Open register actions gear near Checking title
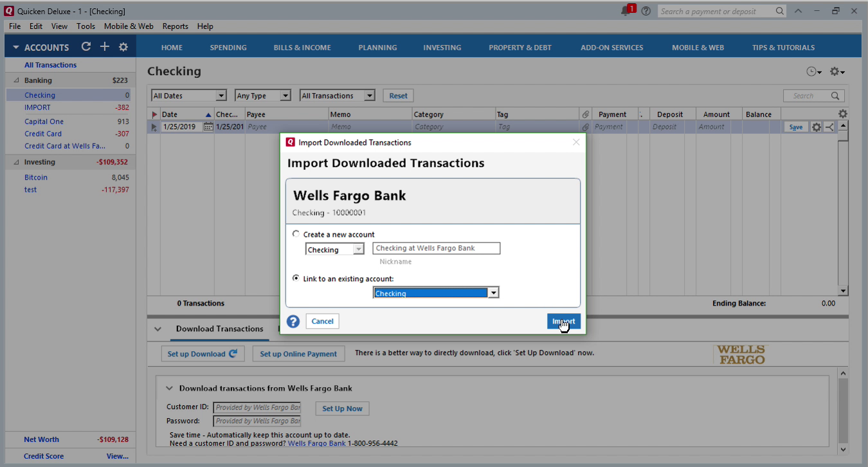 [x=836, y=71]
